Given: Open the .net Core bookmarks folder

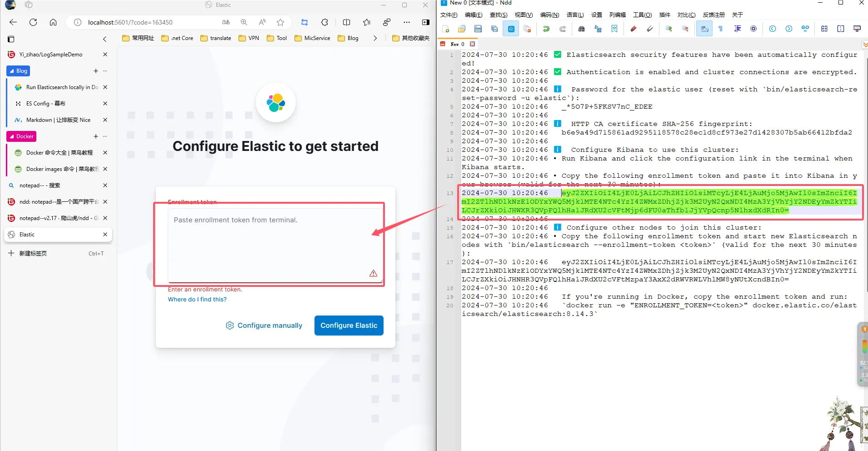Looking at the screenshot, I should pyautogui.click(x=177, y=38).
